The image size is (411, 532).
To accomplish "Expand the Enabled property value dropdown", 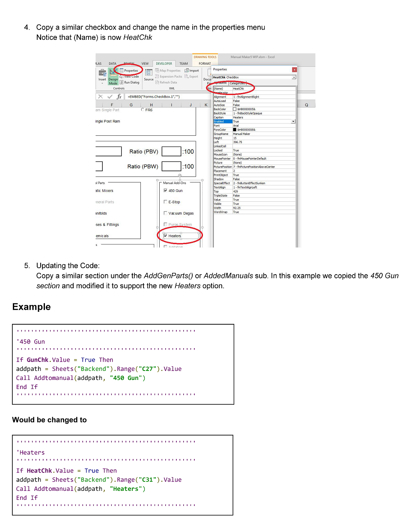I will 293,122.
